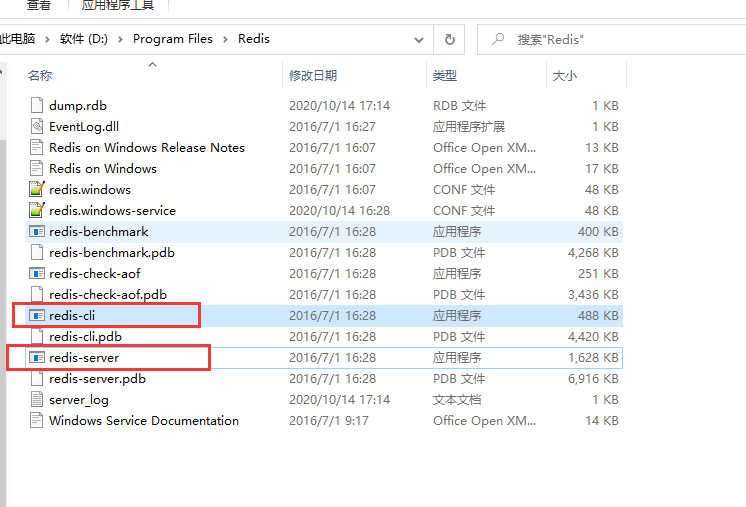The height and width of the screenshot is (507, 746).
Task: Click the redis-check-aof application icon
Action: pos(37,273)
